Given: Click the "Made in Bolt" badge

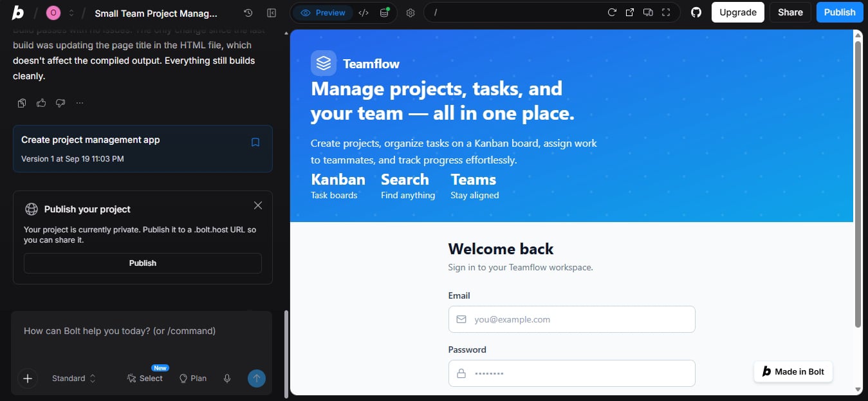Looking at the screenshot, I should pyautogui.click(x=793, y=371).
